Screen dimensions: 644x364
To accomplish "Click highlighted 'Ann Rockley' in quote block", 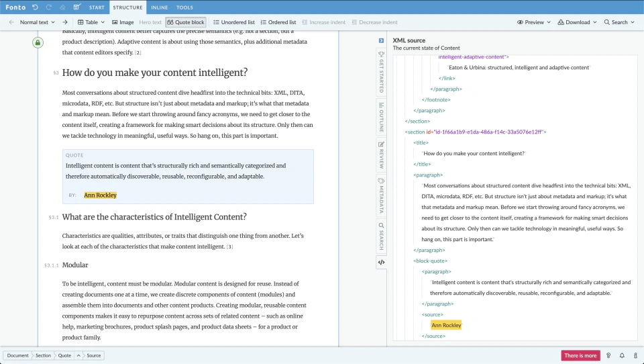I will 100,195.
